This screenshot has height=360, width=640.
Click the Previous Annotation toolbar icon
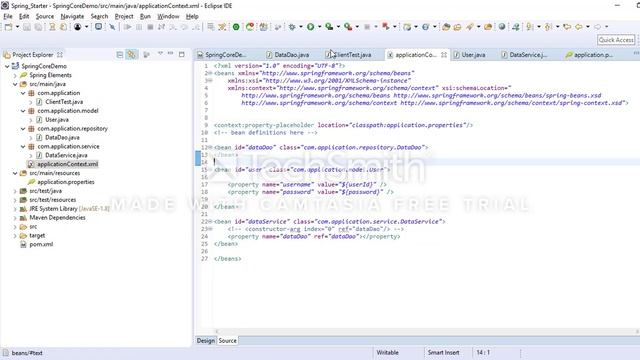pyautogui.click(x=548, y=27)
